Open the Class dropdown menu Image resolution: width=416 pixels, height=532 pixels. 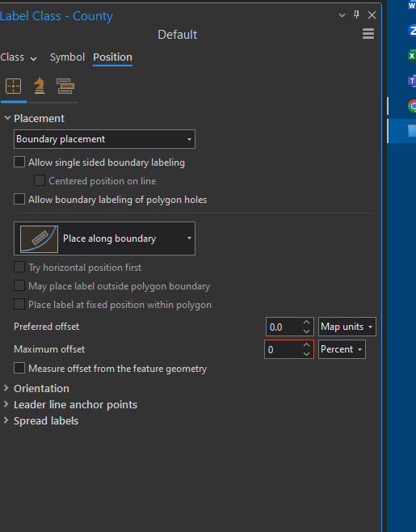click(19, 57)
